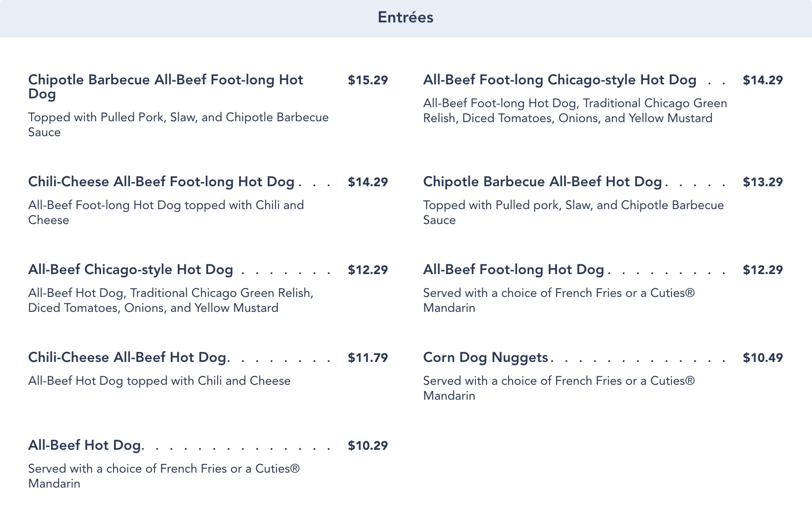Click the Chili-Cheese Foot-long $14.29 price
Screen dimensions: 812x506
coord(368,182)
